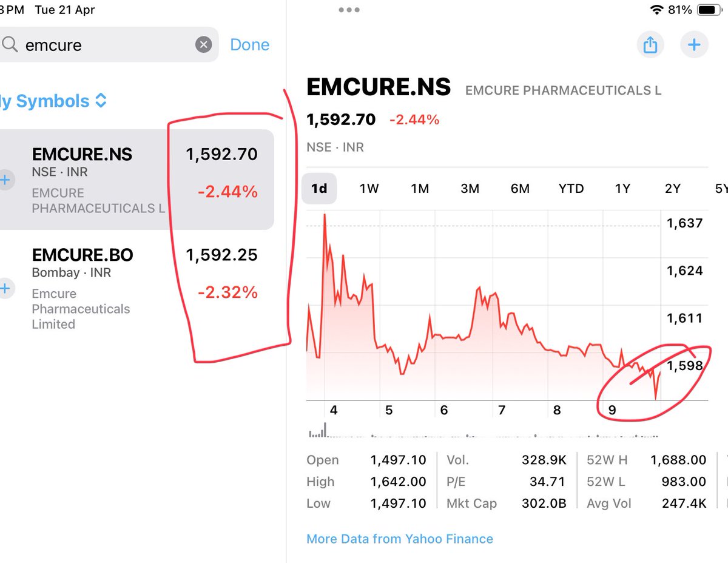Add EMCURE.NS to watchlist via plus icon
This screenshot has width=728, height=563.
694,45
